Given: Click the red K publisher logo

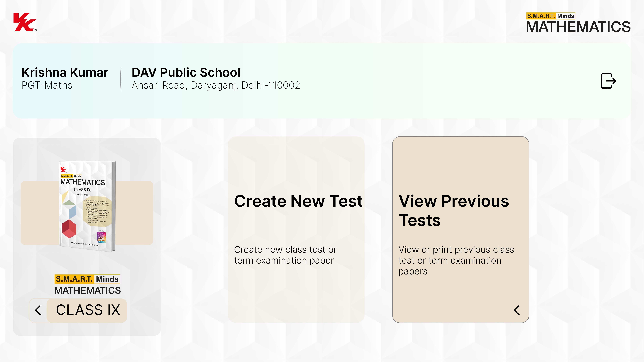Looking at the screenshot, I should pos(25,22).
